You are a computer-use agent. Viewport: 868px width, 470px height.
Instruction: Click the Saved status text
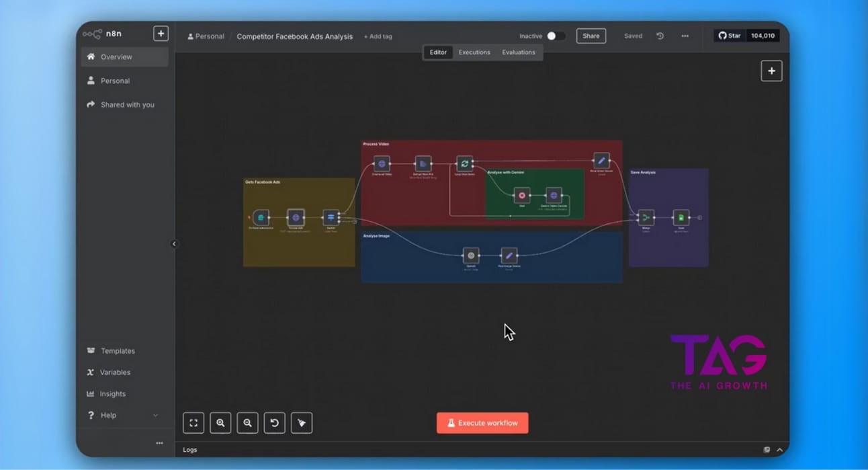coord(633,36)
